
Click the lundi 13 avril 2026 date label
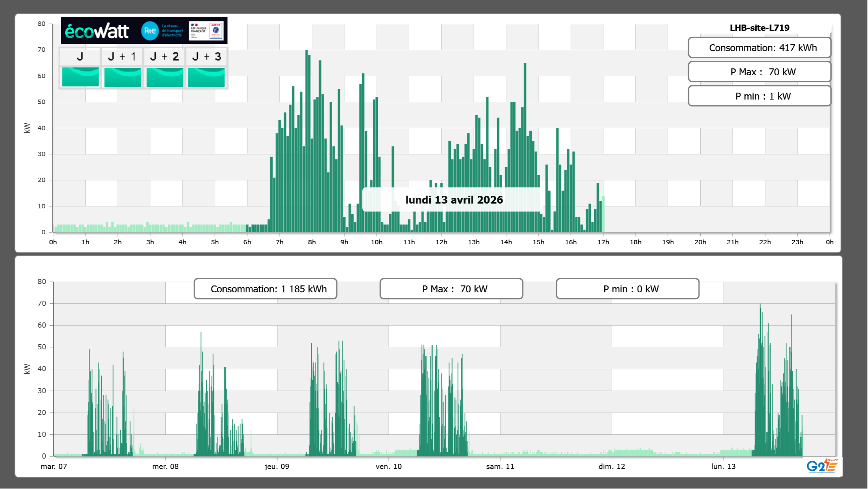454,200
